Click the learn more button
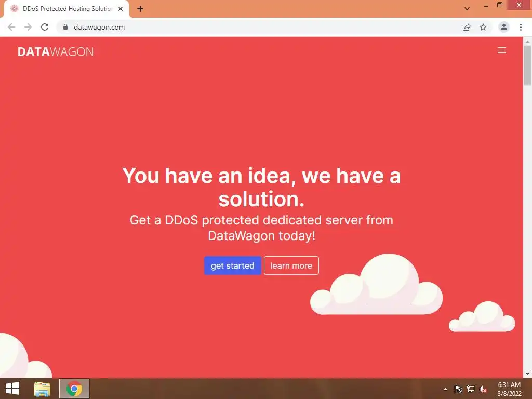This screenshot has height=399, width=532. pos(291,265)
